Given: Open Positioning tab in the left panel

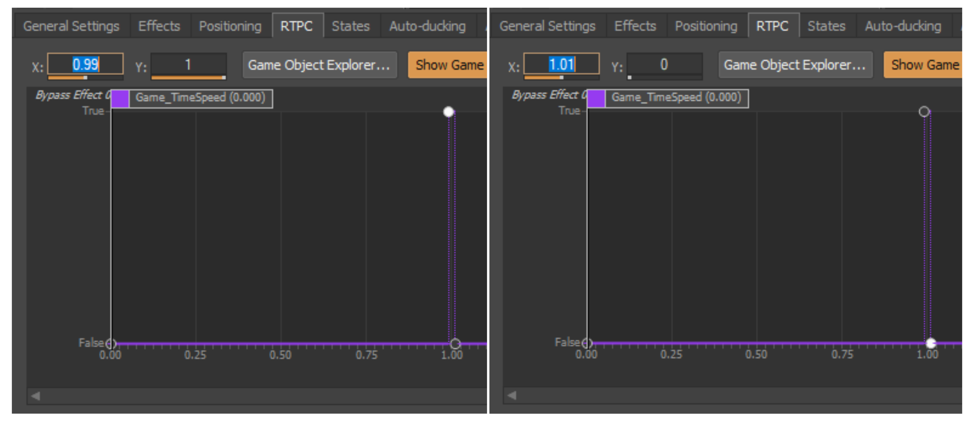Looking at the screenshot, I should (230, 26).
